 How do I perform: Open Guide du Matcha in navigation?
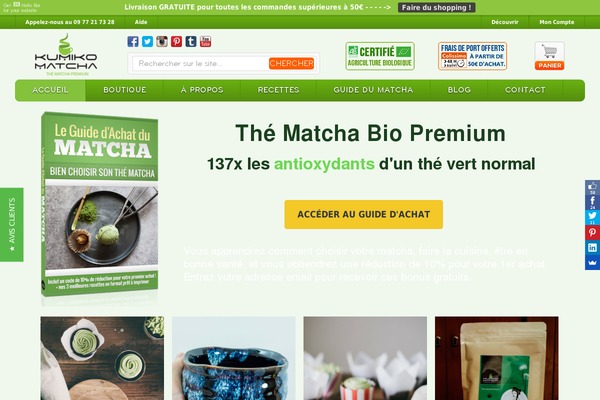[x=373, y=90]
